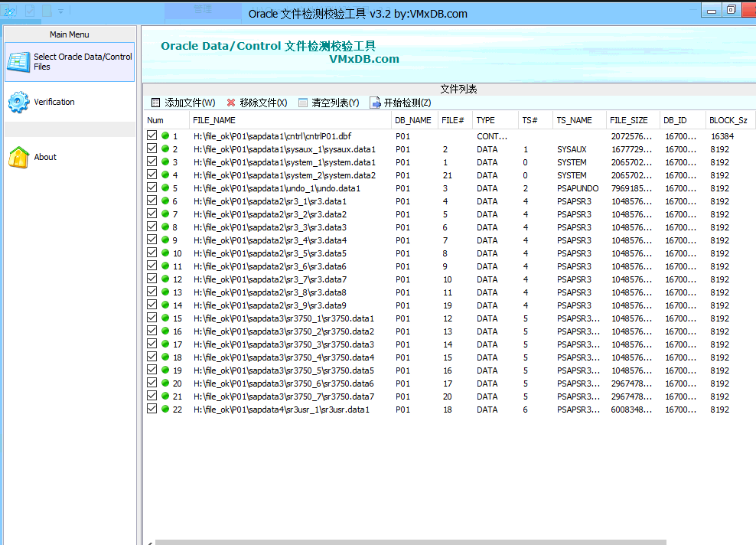Toggle checkbox for row 6 sr3.data1

coord(152,200)
